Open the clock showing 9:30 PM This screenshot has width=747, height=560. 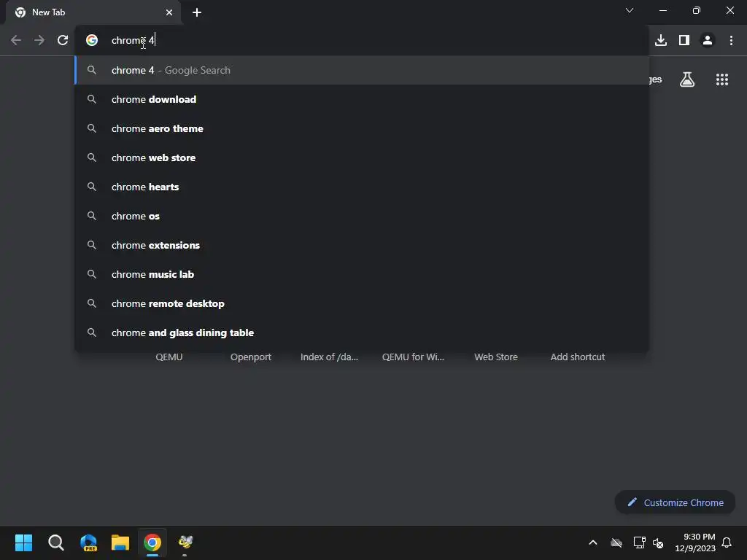tap(695, 542)
